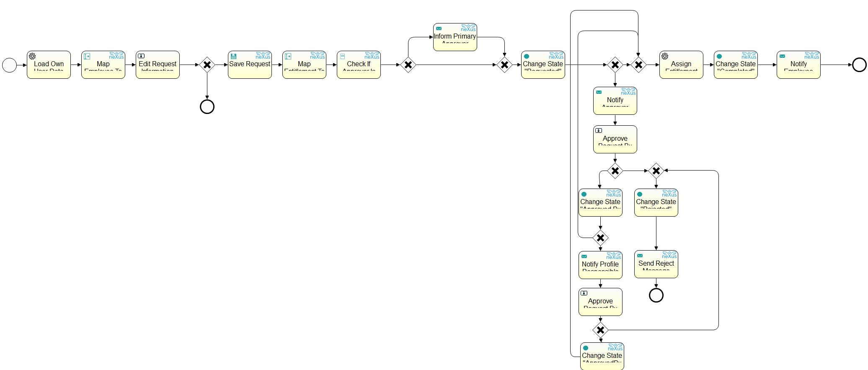The height and width of the screenshot is (370, 868).
Task: Click the teal circle icon on Change State Completed
Action: click(719, 56)
